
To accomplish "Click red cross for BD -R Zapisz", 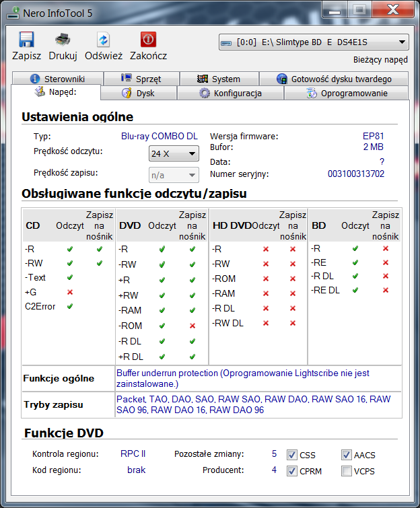I will click(x=385, y=248).
